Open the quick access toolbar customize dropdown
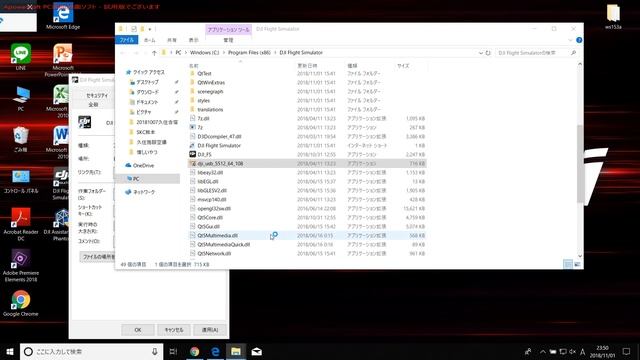The height and width of the screenshot is (360, 640). pyautogui.click(x=150, y=29)
